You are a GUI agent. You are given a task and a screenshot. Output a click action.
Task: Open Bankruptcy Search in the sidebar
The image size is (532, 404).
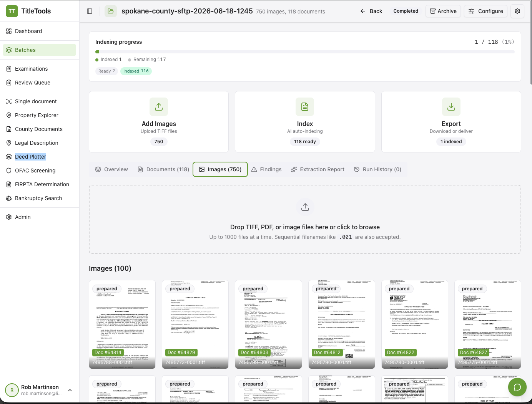39,198
